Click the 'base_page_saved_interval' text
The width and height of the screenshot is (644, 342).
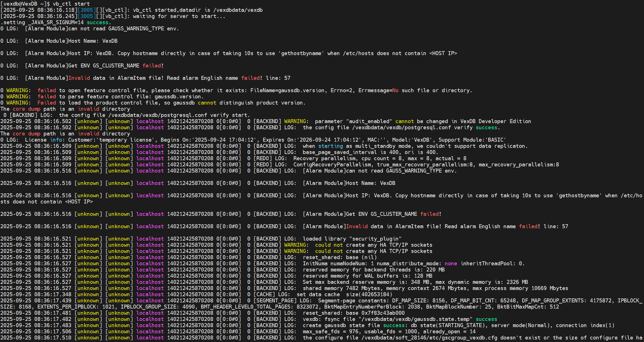coord(340,152)
